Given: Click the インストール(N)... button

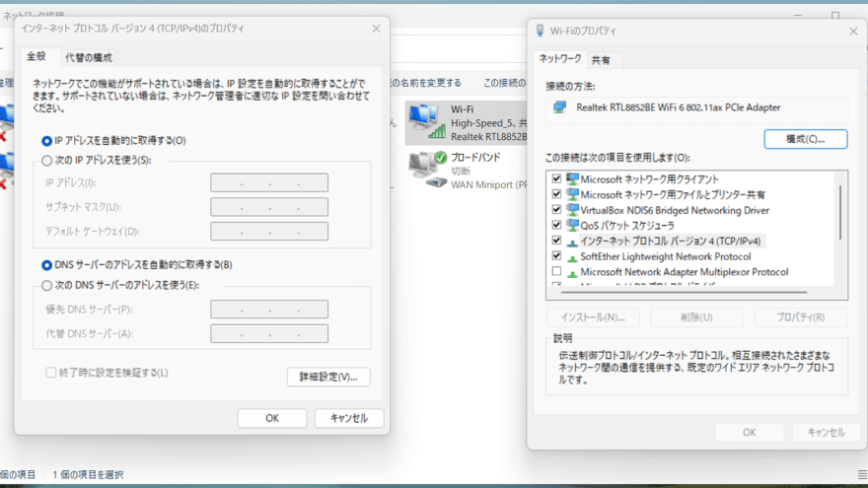Looking at the screenshot, I should (593, 317).
